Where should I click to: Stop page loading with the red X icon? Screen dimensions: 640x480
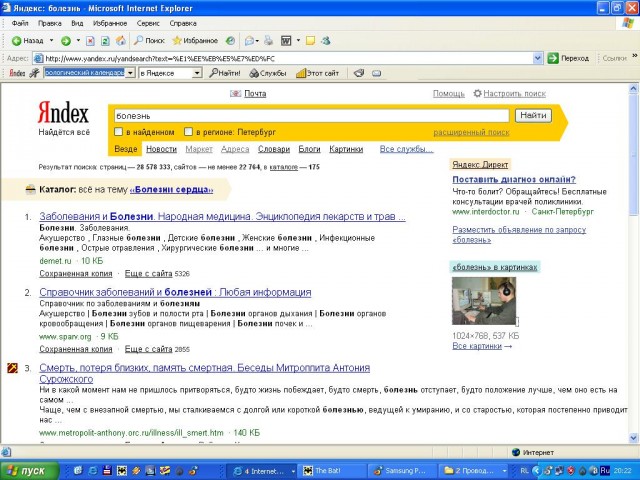tap(91, 41)
